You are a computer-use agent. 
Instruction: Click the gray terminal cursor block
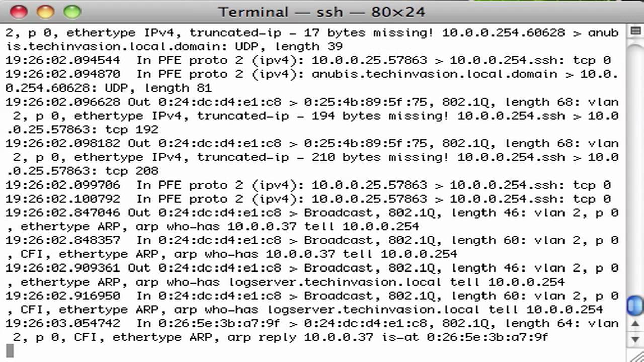click(x=10, y=351)
